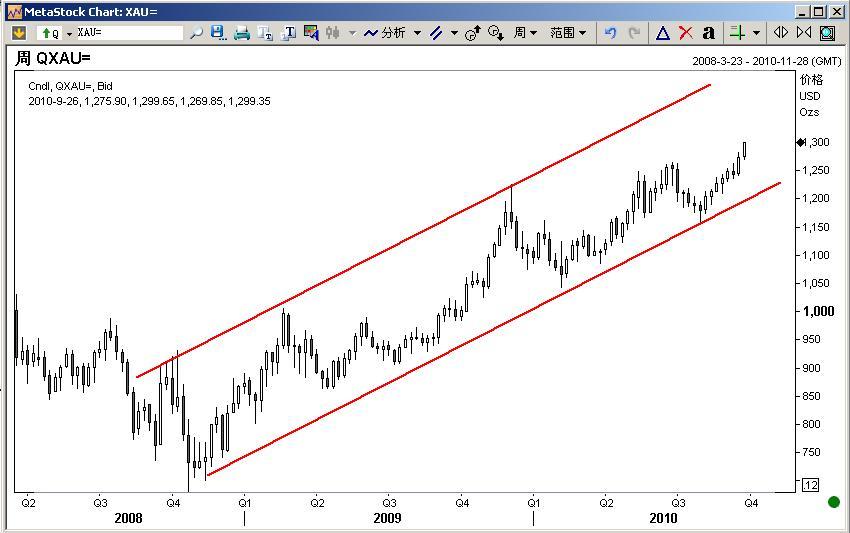Click the save floppy disk icon
This screenshot has width=850, height=533.
click(x=218, y=33)
